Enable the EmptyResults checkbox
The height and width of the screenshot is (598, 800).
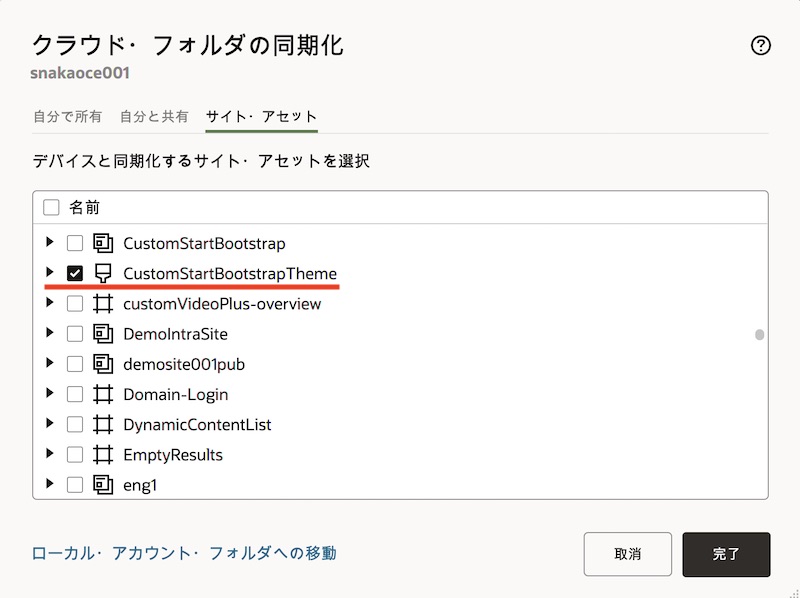(75, 455)
